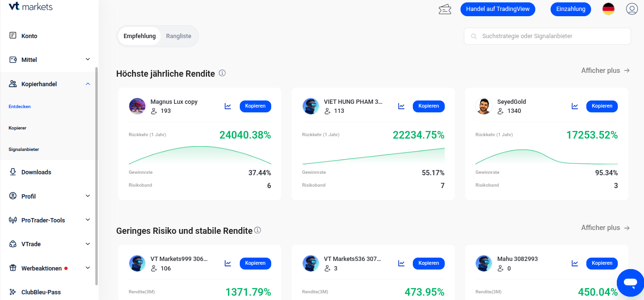The height and width of the screenshot is (300, 644).
Task: Click Afficher plus next to Höchste jährliche Rendite
Action: (x=605, y=70)
